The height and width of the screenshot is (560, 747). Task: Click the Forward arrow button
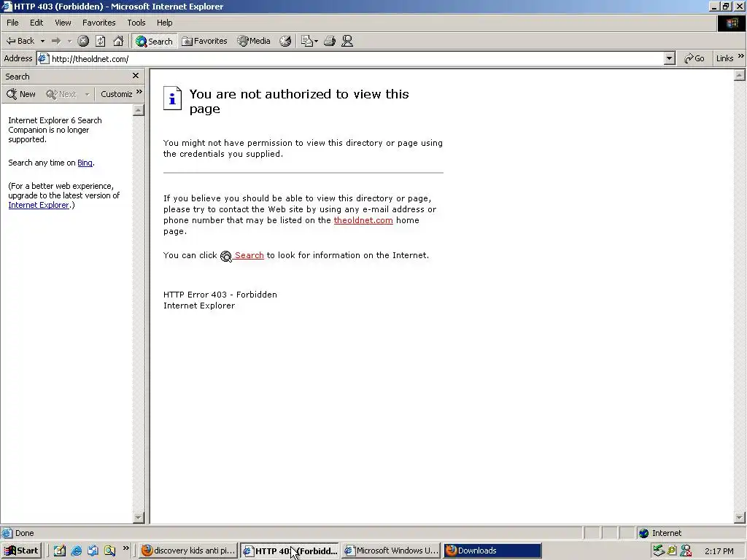[56, 41]
